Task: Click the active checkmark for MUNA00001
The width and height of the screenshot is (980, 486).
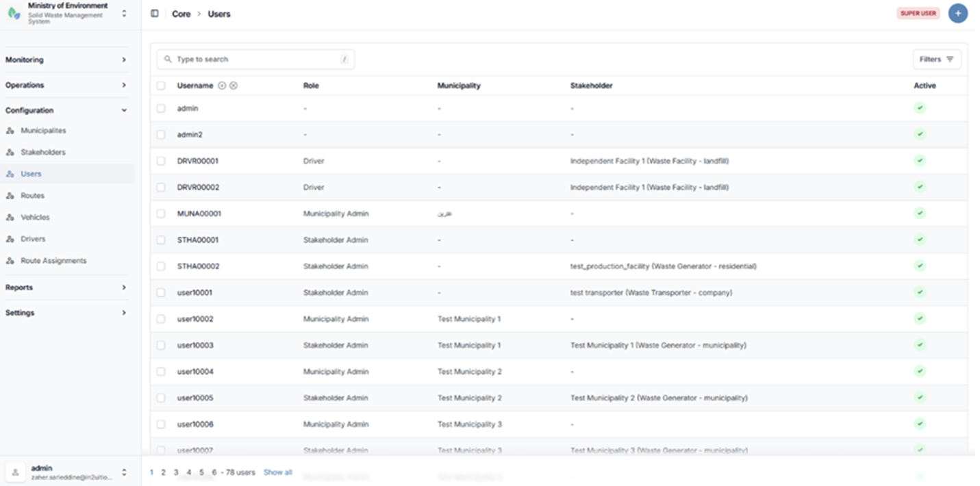Action: coord(920,213)
